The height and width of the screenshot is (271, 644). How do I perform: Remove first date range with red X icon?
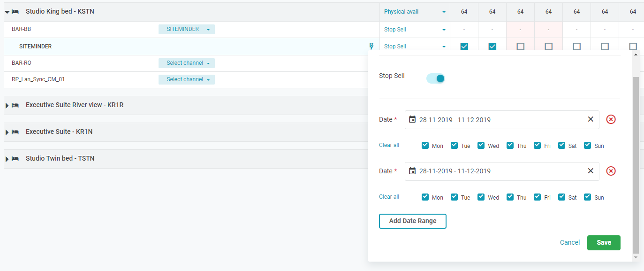(x=611, y=119)
